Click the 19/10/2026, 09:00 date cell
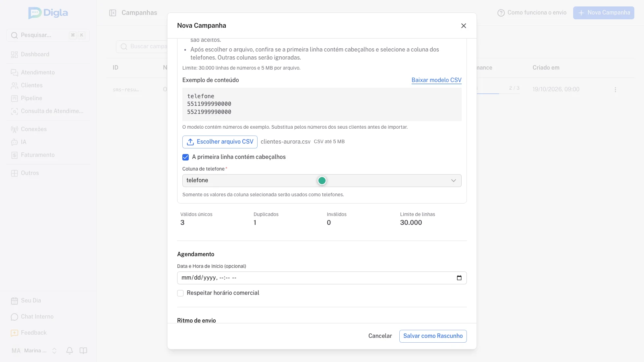 point(556,89)
